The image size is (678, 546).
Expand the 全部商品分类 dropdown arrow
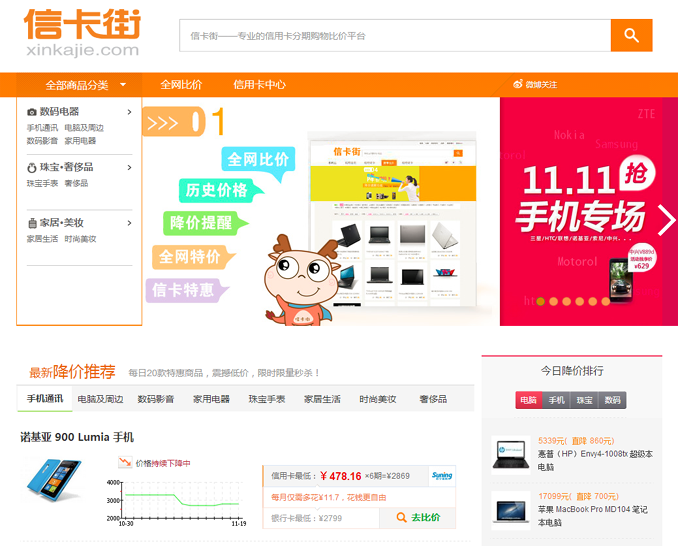[123, 85]
